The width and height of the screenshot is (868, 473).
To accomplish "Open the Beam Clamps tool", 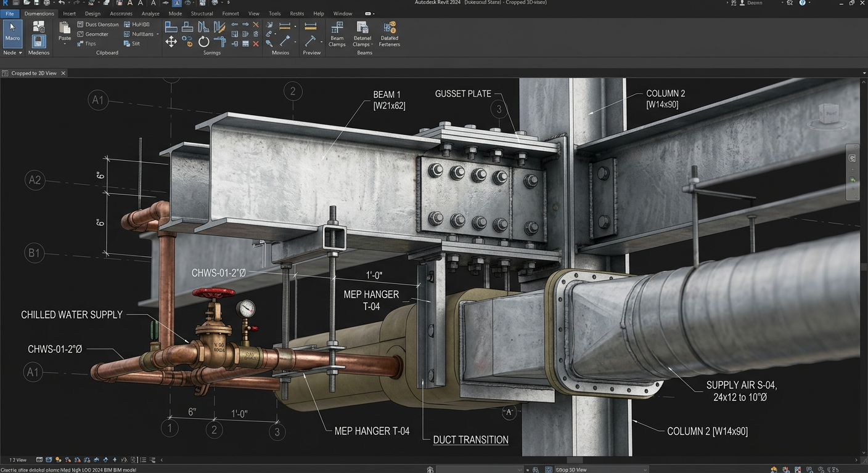I will [337, 34].
